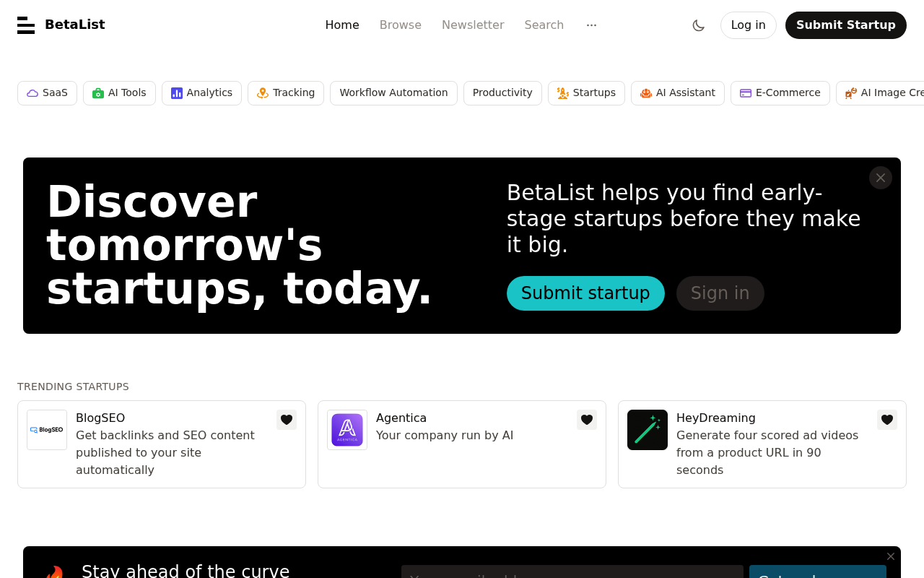The width and height of the screenshot is (924, 578).
Task: Click the teal Submit startup button
Action: pyautogui.click(x=585, y=293)
